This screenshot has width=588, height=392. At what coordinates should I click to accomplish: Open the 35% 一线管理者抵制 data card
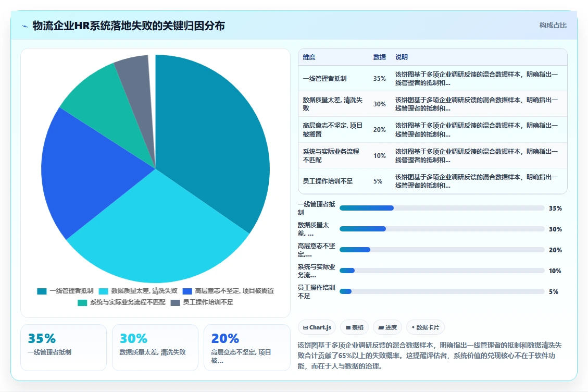(x=64, y=348)
